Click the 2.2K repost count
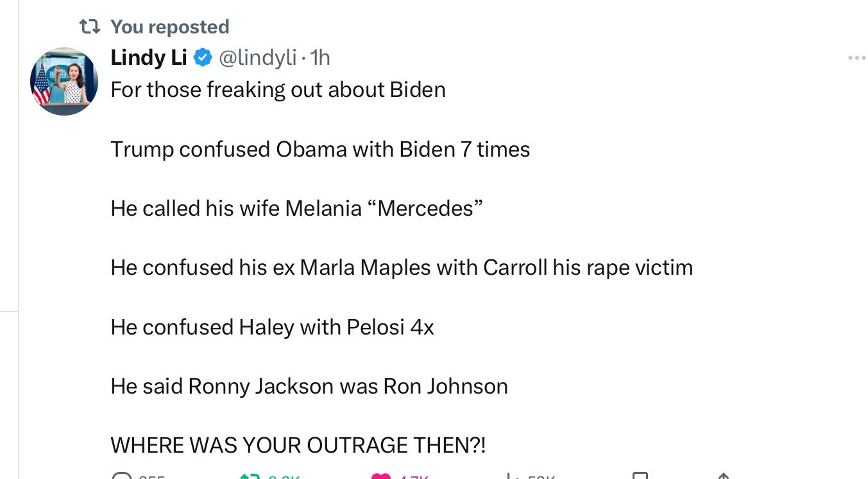This screenshot has width=868, height=479. pos(284,476)
